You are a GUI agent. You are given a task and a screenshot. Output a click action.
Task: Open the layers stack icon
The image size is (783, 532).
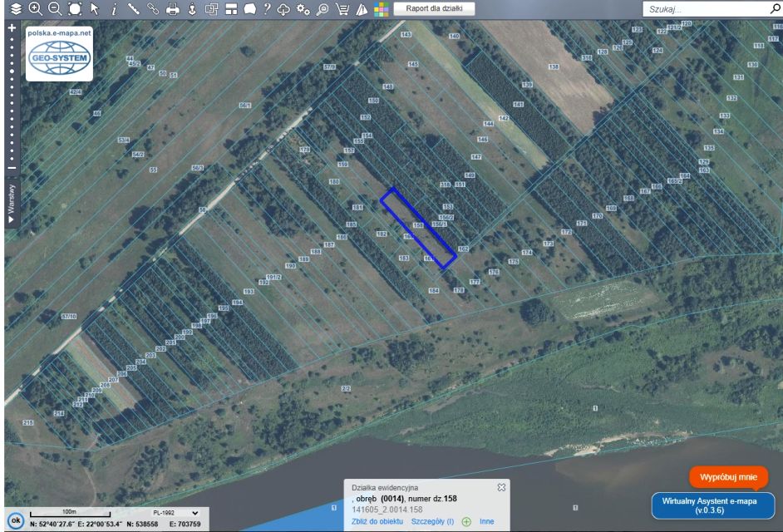[x=14, y=8]
